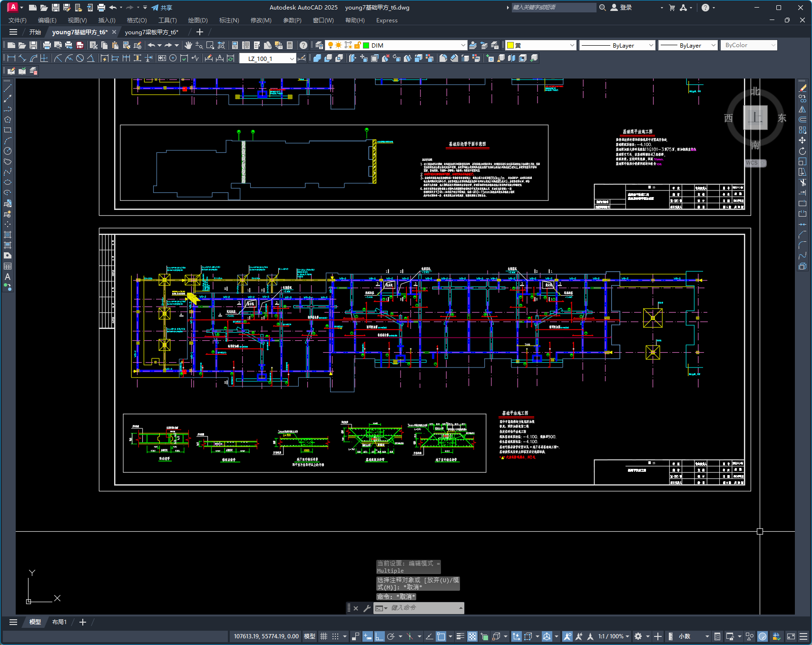The image size is (812, 645).
Task: Toggle ortho mode in status bar
Action: click(x=379, y=636)
